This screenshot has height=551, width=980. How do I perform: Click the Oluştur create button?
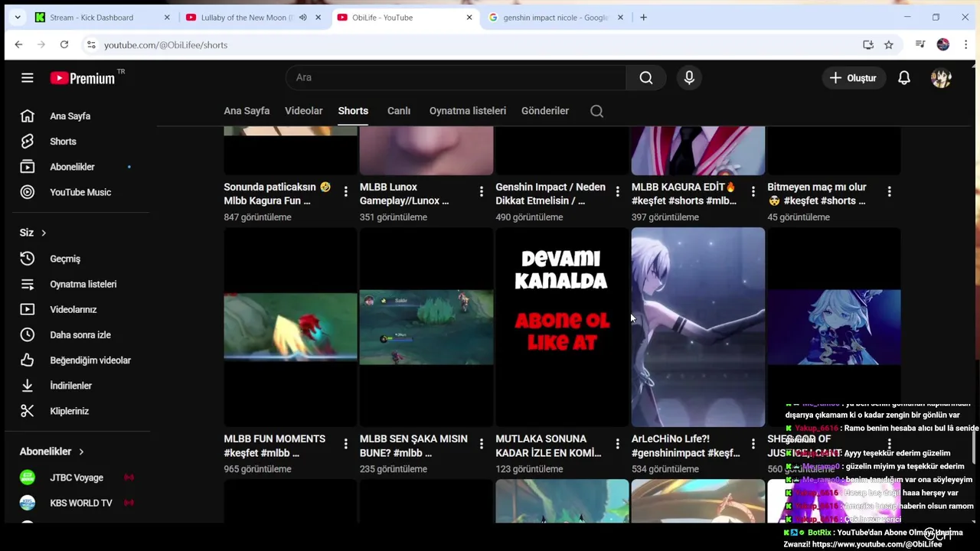coord(853,77)
